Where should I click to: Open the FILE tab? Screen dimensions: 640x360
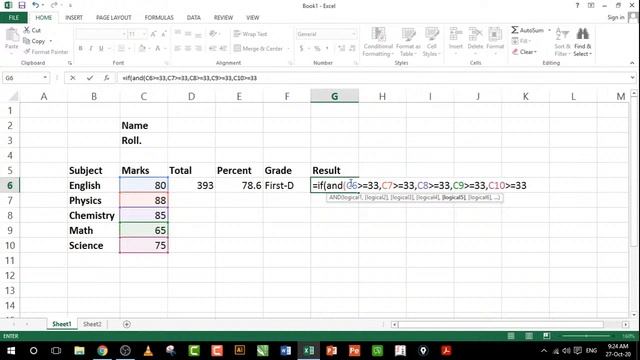coord(13,18)
